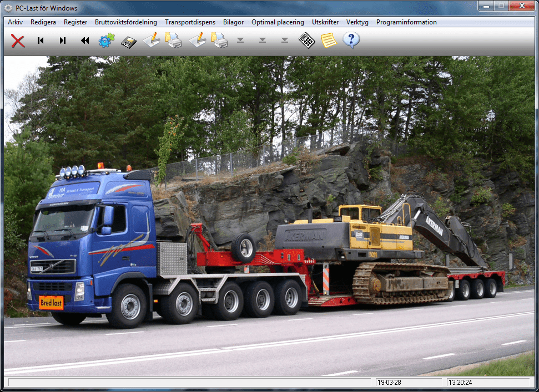Minimize the PC-Last för Windows window
Screen dimensions: 539x392
click(486, 6)
